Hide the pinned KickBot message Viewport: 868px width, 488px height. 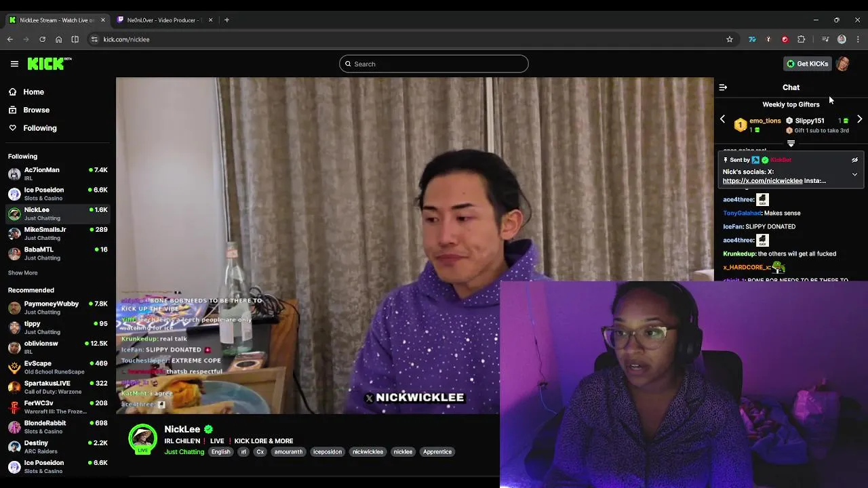(x=854, y=160)
